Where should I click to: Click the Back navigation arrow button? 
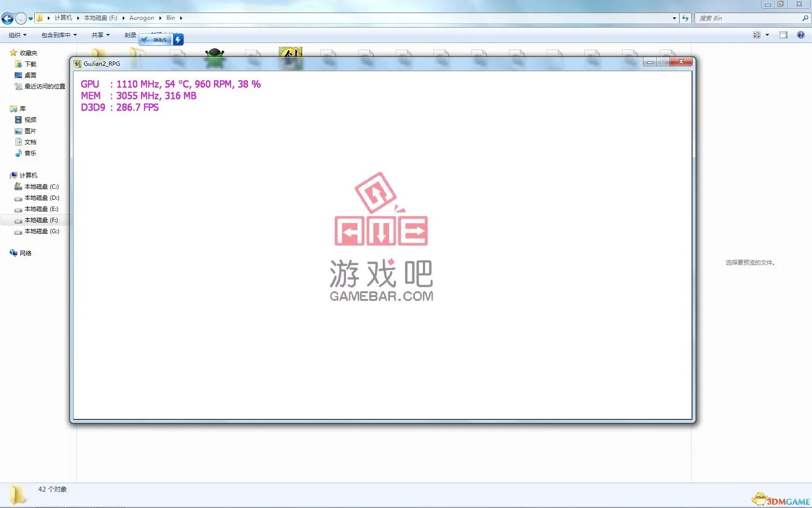click(7, 18)
